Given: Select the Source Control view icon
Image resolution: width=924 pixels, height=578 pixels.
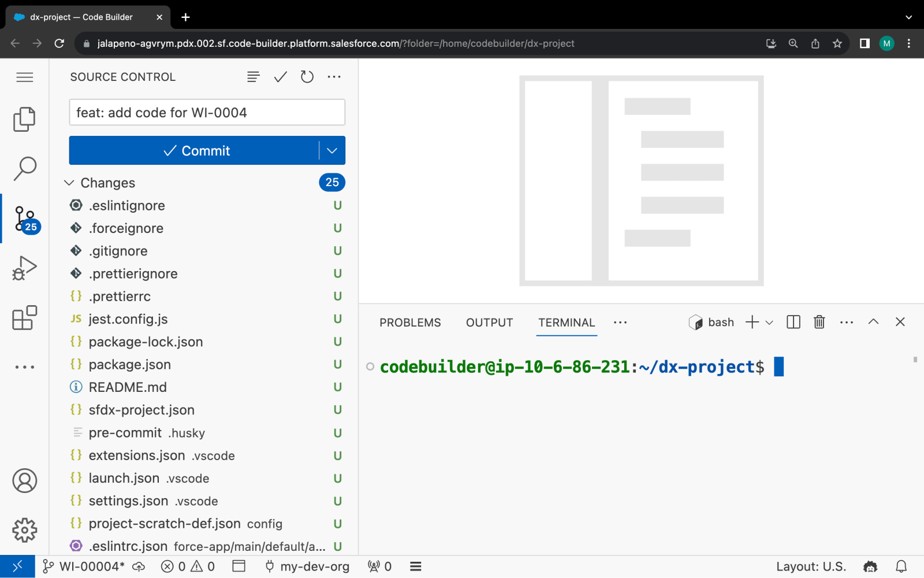Looking at the screenshot, I should click(25, 219).
